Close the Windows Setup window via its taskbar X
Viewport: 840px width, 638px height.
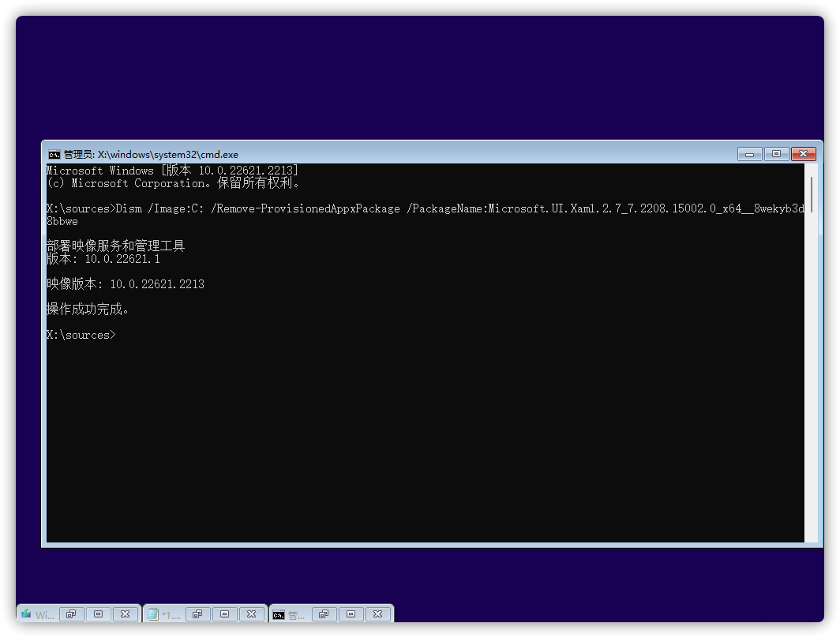[125, 614]
